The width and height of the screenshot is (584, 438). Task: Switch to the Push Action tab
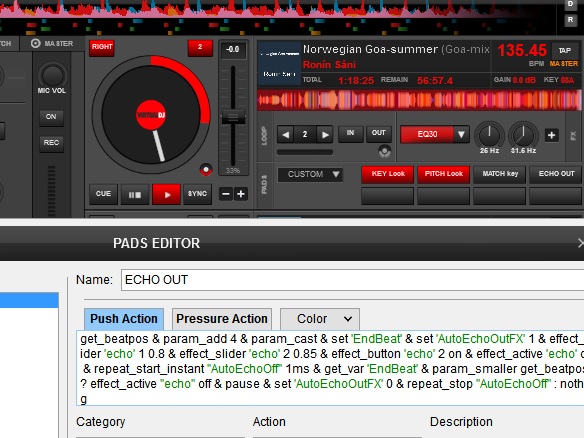click(x=124, y=319)
